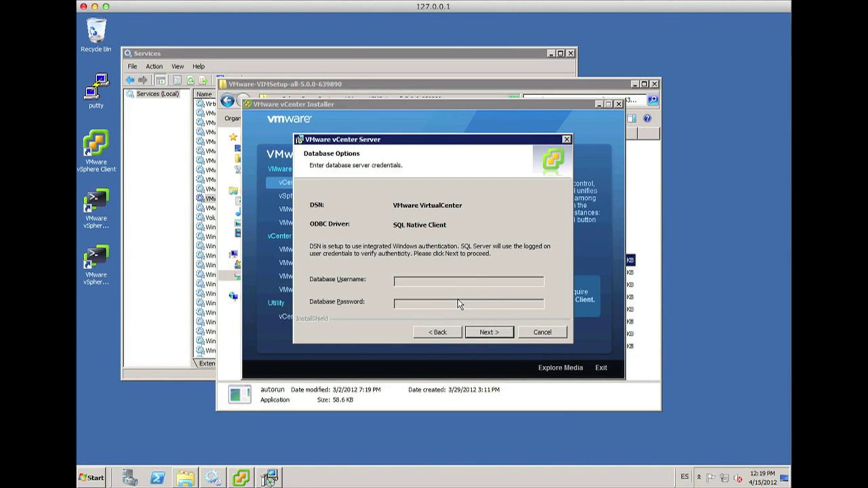Screen dimensions: 868x488
Task: Click Explore Media link in installer
Action: [x=560, y=368]
